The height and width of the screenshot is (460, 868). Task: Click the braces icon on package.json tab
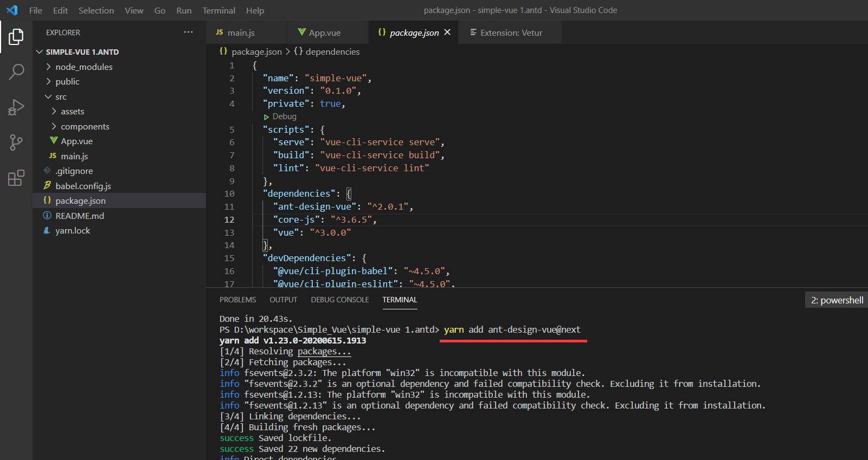[382, 33]
